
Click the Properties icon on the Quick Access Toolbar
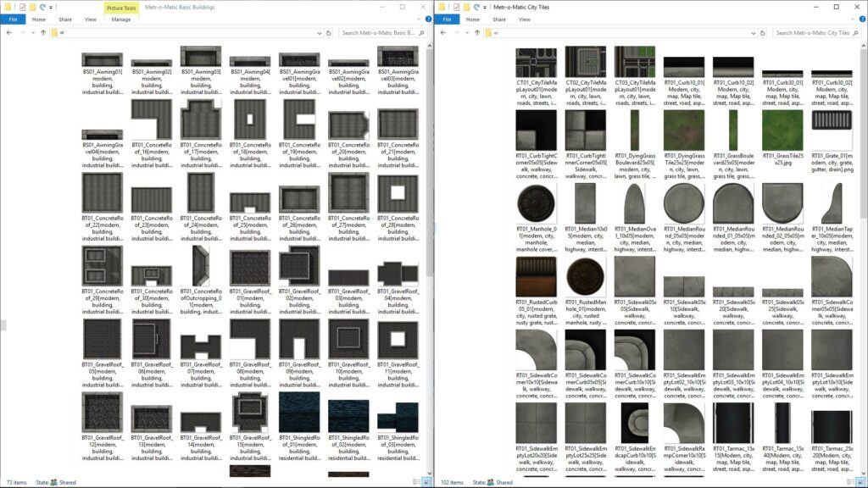(x=22, y=7)
